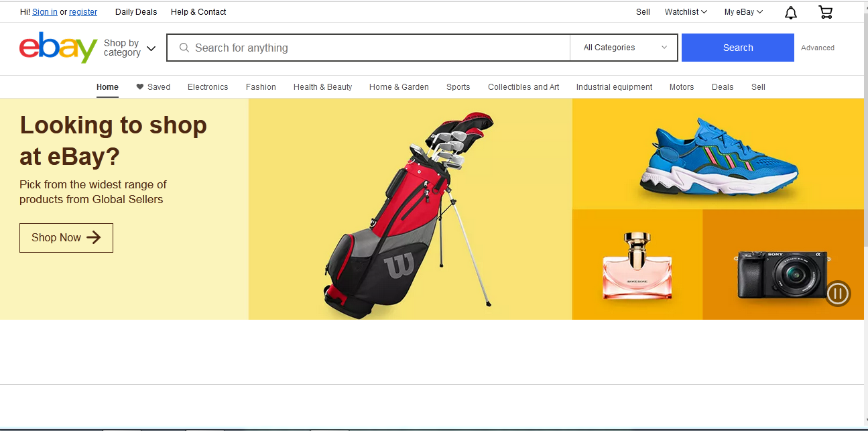Click the magnifier icon in search box
This screenshot has height=431, width=868.
(x=184, y=48)
